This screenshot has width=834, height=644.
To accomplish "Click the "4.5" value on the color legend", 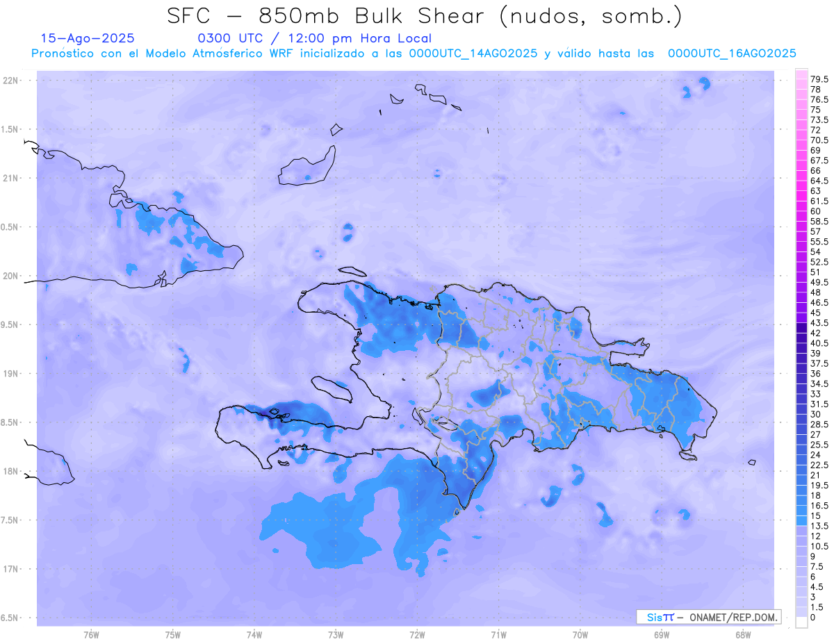I will pyautogui.click(x=817, y=587).
